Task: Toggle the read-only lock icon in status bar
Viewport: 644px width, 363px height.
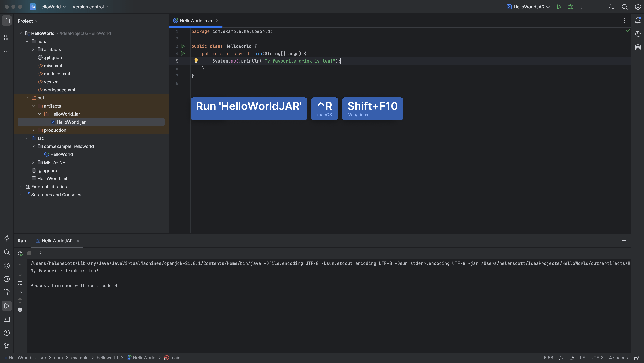Action: (636, 358)
